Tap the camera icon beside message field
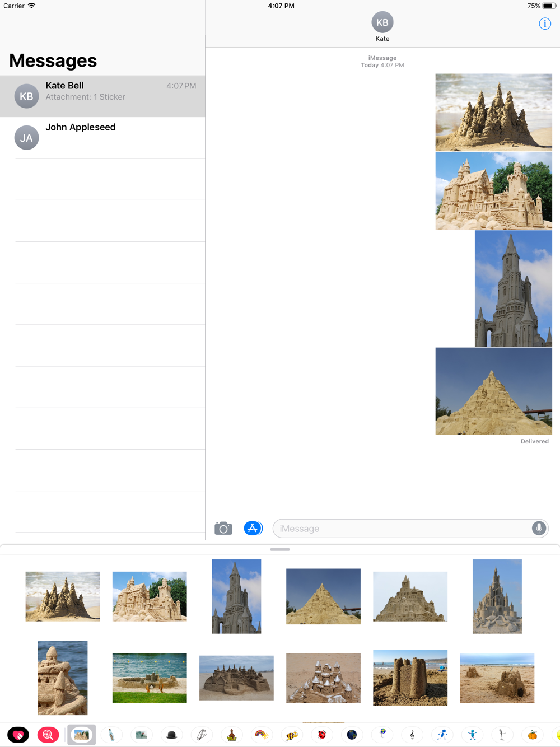Screen dimensions: 560x747 pos(223,528)
